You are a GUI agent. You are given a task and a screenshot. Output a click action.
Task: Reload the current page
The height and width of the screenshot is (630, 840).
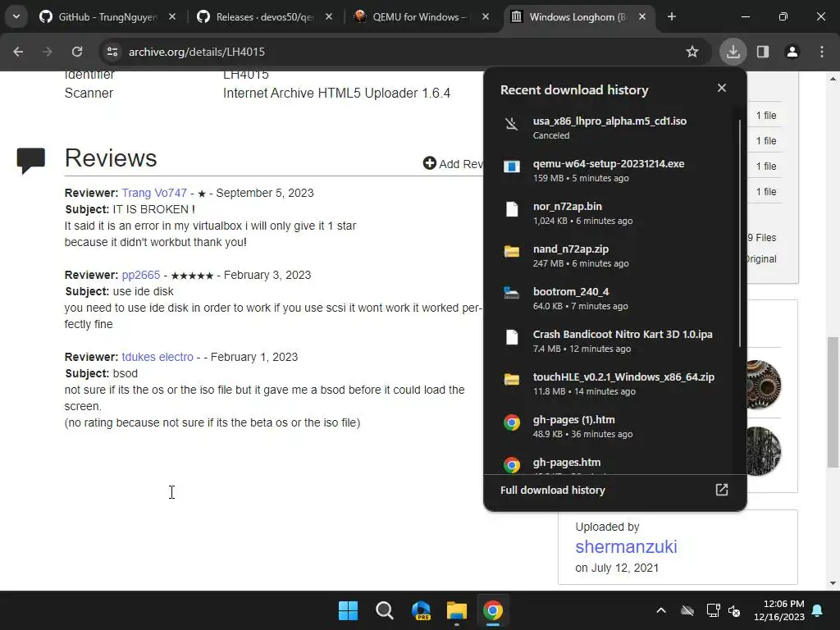[x=77, y=52]
